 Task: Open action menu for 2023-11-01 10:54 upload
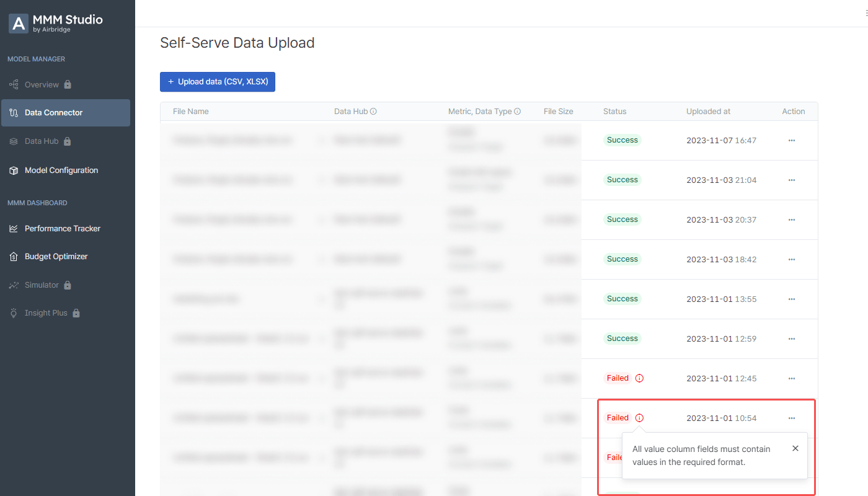pyautogui.click(x=792, y=418)
